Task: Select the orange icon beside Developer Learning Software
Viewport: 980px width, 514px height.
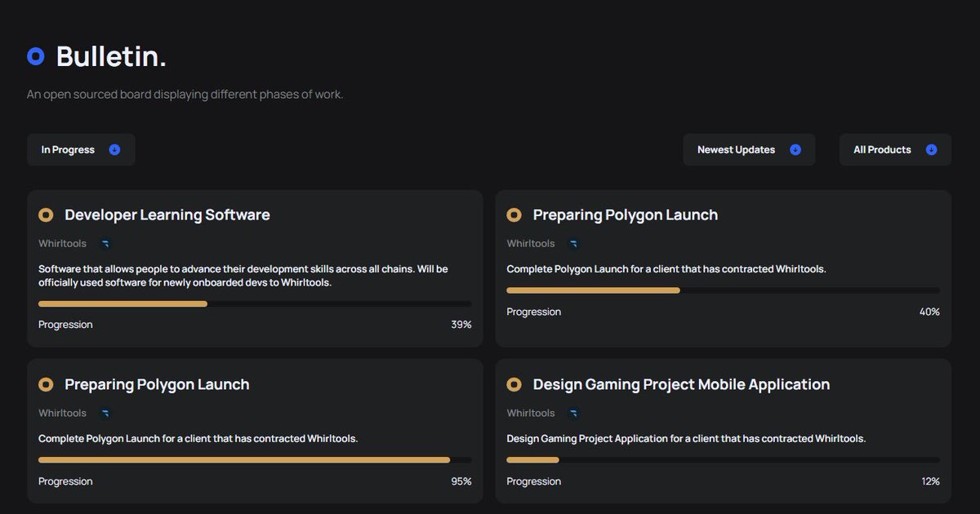Action: point(46,215)
